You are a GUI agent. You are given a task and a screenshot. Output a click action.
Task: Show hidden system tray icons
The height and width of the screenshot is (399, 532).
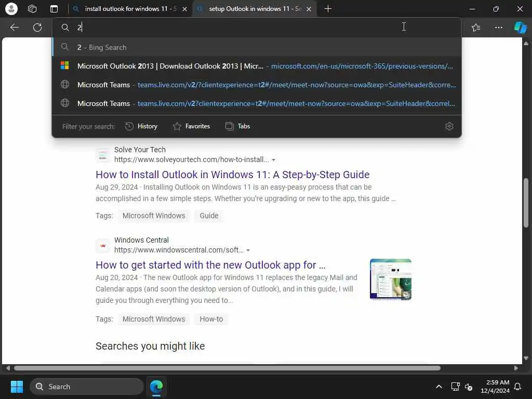438,387
